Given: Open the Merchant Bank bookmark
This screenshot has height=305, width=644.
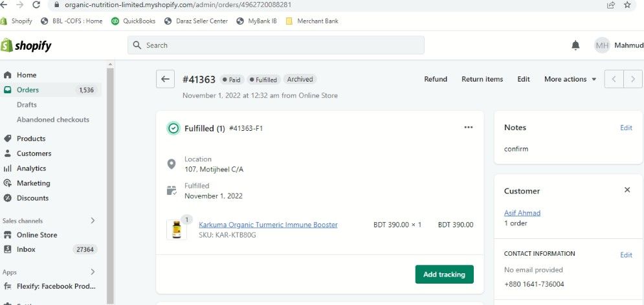Looking at the screenshot, I should 312,21.
